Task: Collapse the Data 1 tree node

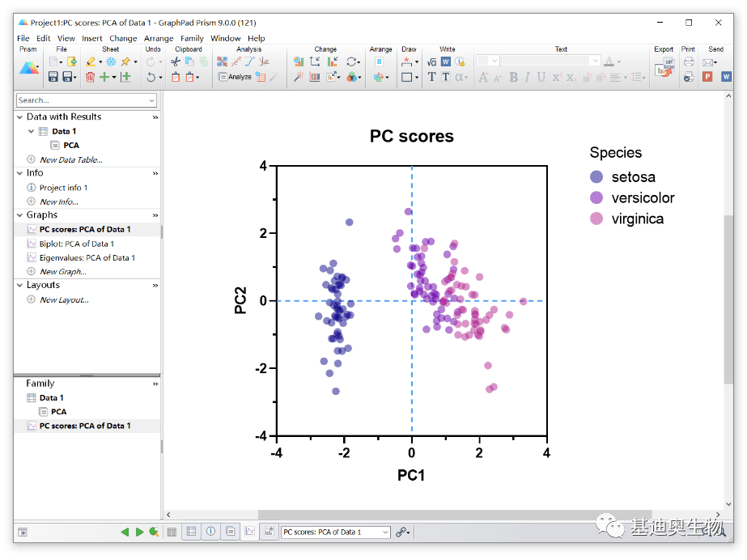Action: pyautogui.click(x=32, y=131)
